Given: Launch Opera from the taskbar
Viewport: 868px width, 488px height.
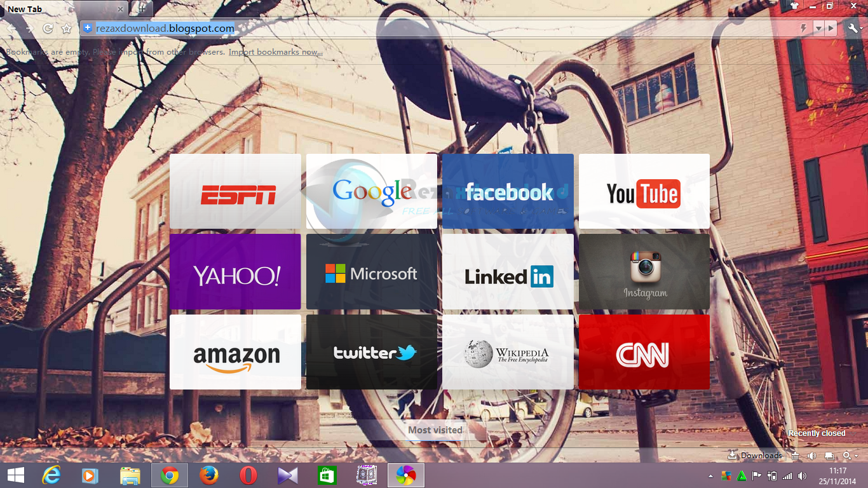Looking at the screenshot, I should tap(248, 475).
